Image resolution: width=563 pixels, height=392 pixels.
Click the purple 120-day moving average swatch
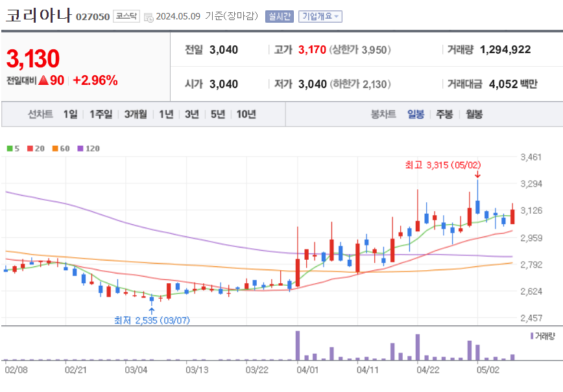point(80,148)
